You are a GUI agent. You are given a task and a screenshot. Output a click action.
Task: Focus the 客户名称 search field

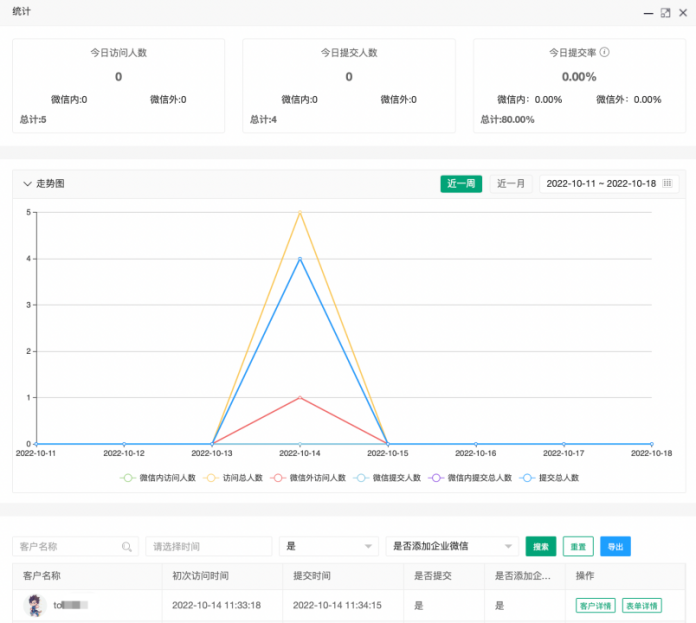point(75,547)
